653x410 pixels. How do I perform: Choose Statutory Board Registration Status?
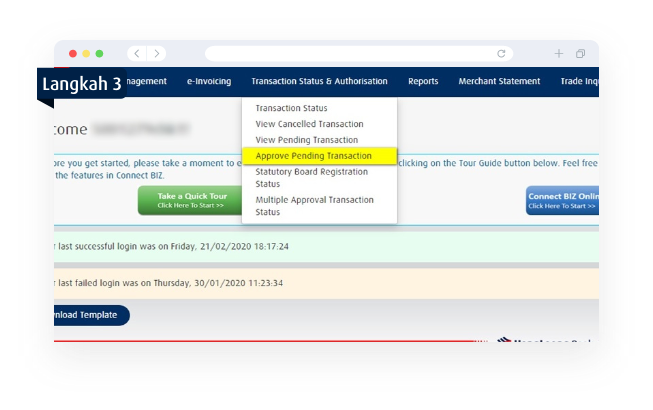pos(312,178)
